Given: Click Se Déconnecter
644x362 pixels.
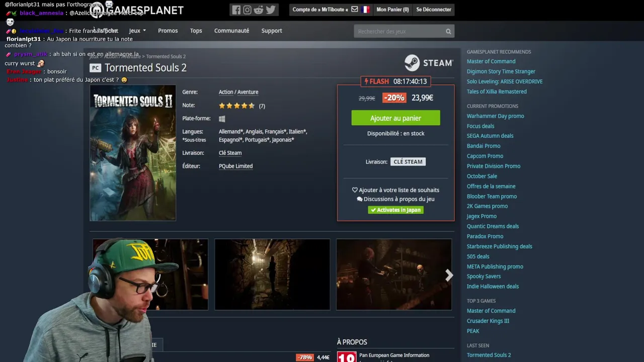Looking at the screenshot, I should tap(434, 10).
